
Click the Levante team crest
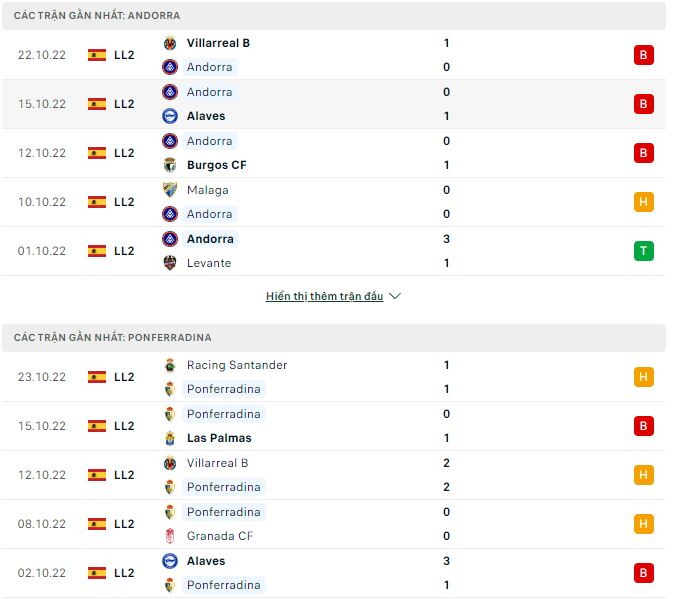click(x=170, y=263)
